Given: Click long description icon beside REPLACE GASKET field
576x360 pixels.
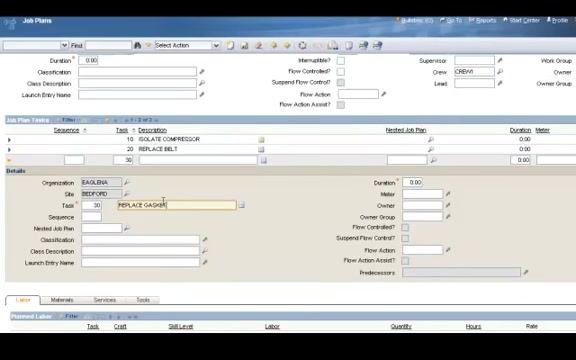Looking at the screenshot, I should pos(241,205).
